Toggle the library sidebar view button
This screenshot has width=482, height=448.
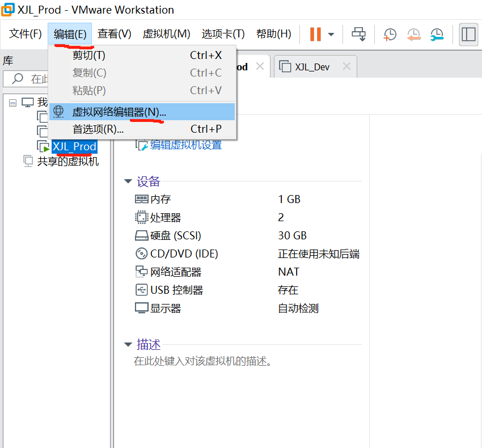[468, 35]
